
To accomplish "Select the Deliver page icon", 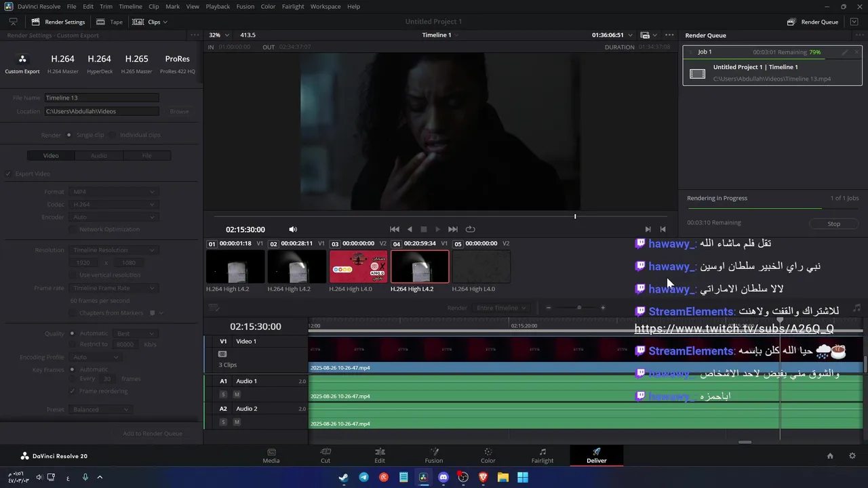I will 597,452.
